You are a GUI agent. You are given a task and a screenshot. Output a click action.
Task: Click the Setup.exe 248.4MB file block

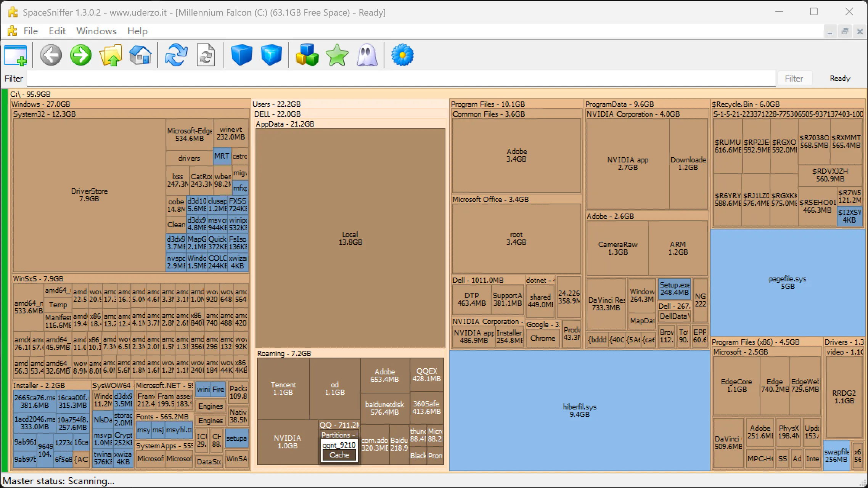674,289
